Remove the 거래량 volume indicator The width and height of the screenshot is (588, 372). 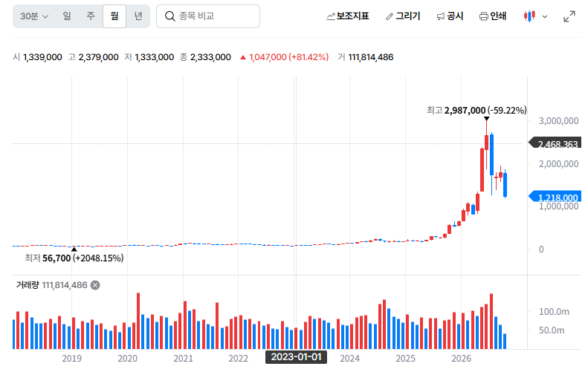click(95, 285)
